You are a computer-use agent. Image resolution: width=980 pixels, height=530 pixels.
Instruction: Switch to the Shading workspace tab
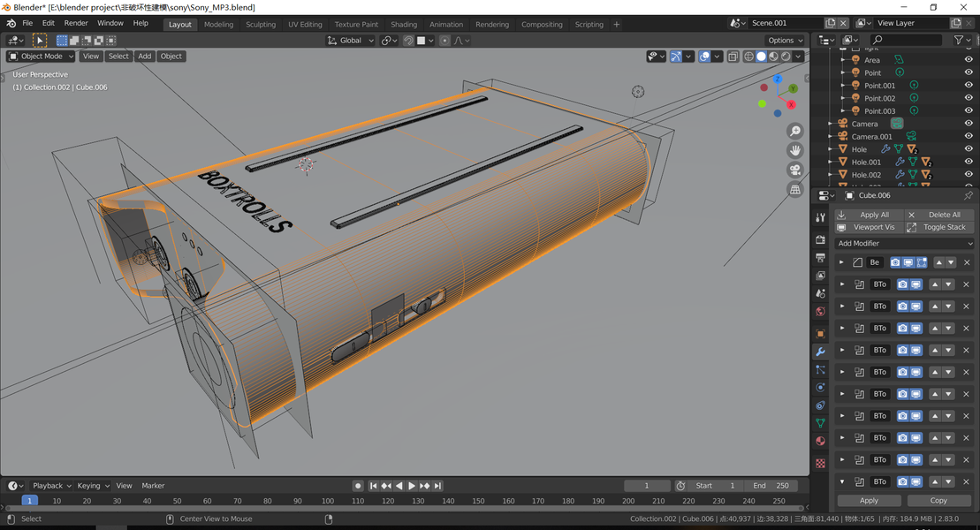coord(404,25)
